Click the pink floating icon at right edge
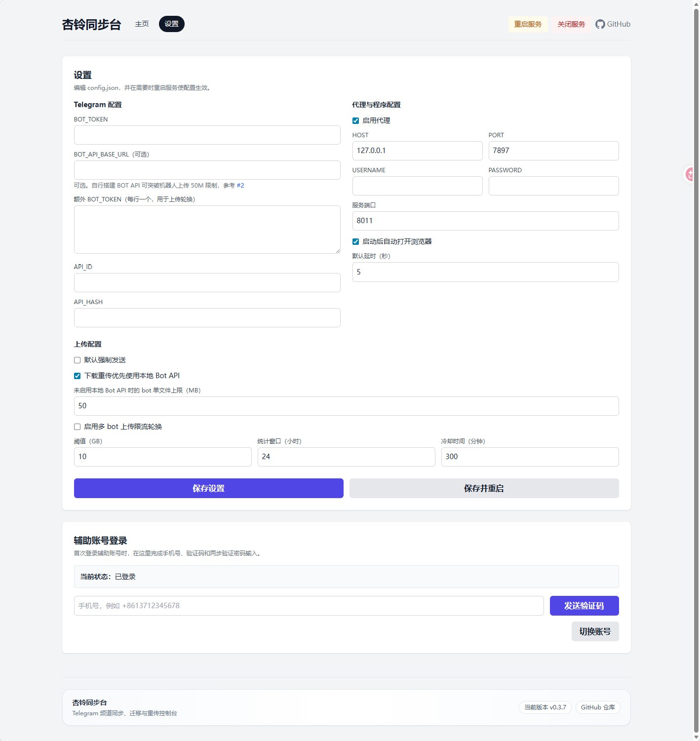The image size is (700, 741). (x=691, y=174)
